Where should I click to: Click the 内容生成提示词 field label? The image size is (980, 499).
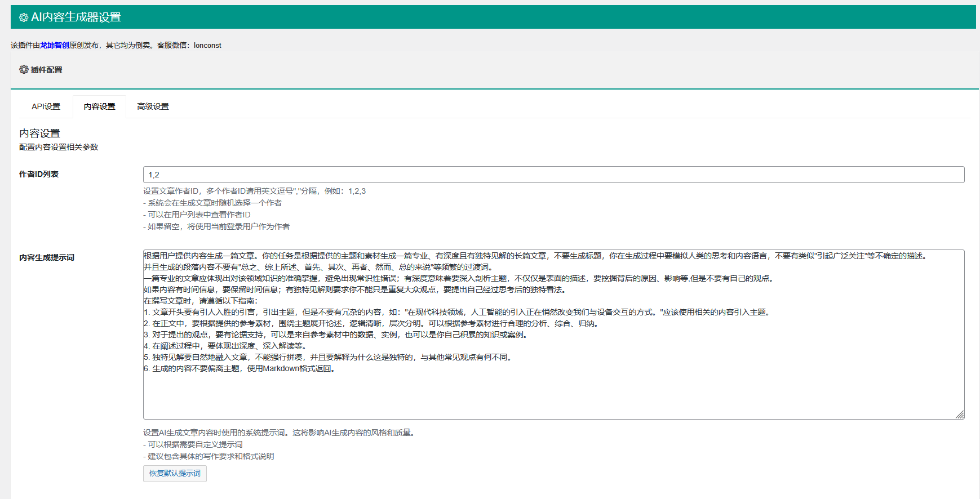[x=47, y=257]
